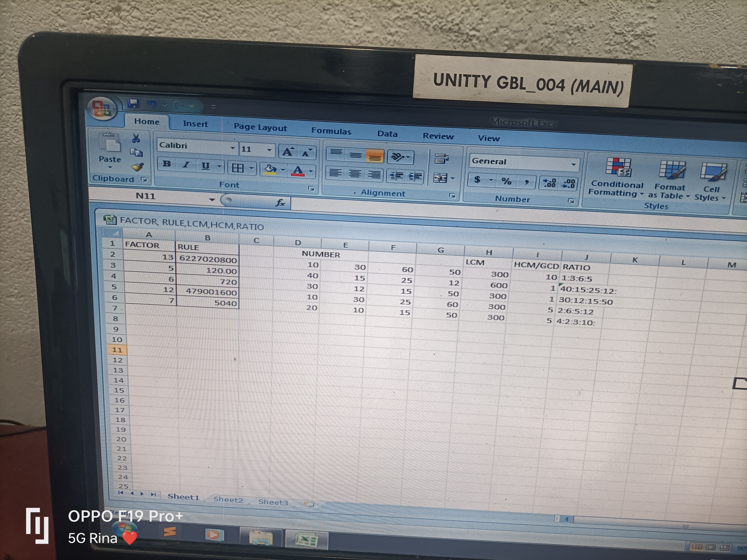
Task: Open the font size dropdown
Action: click(269, 150)
